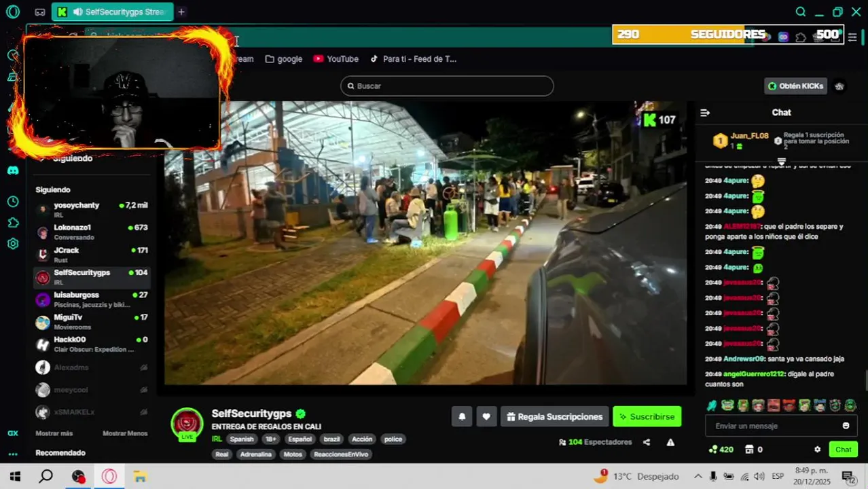Click the brazil tag
The width and height of the screenshot is (868, 489).
331,439
